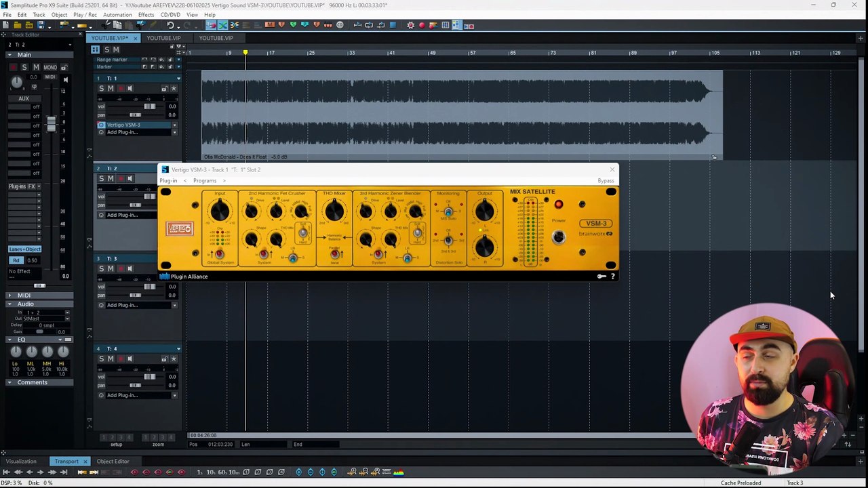Click the yellow playhead marker on timeline
The image size is (868, 488).
pyautogui.click(x=245, y=52)
